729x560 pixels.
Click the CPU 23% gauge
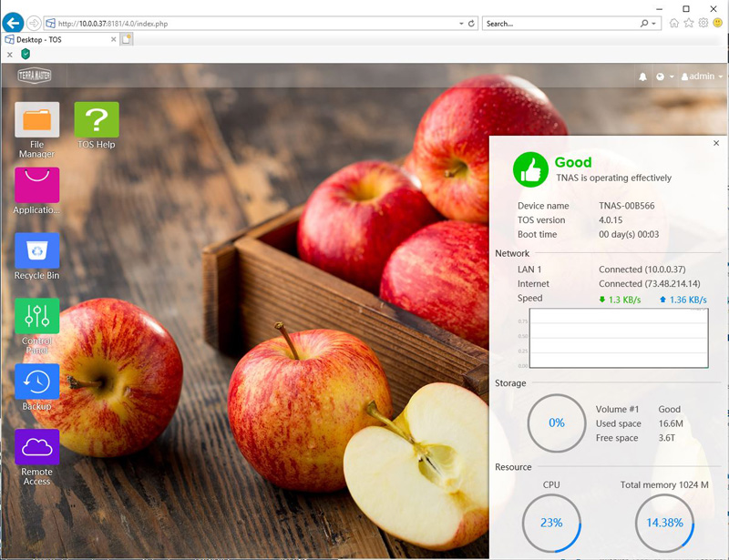[551, 523]
